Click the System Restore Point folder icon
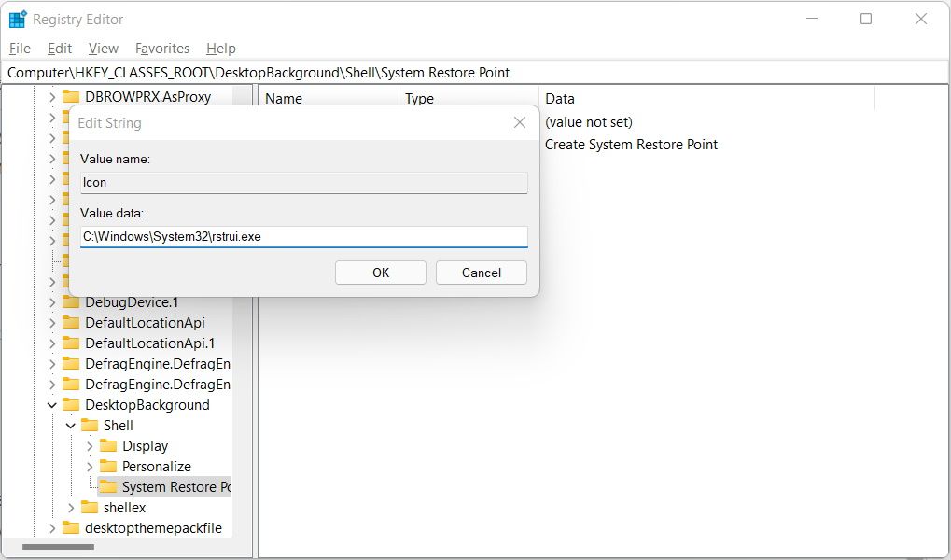The width and height of the screenshot is (951, 560). pos(108,486)
